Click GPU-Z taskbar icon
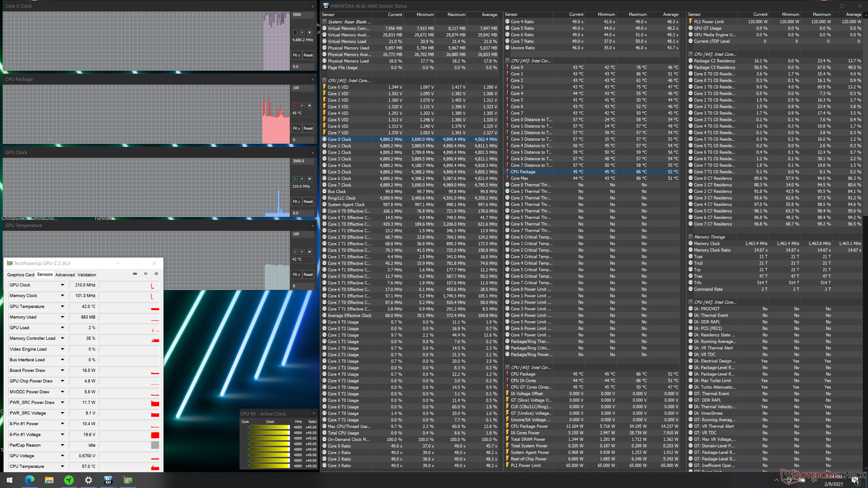868x488 pixels. 128,480
